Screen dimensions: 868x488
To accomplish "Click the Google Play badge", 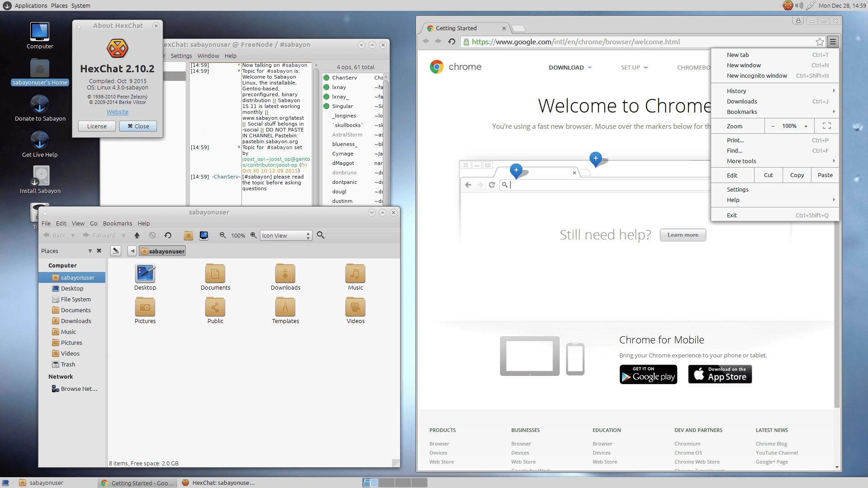I will 648,374.
